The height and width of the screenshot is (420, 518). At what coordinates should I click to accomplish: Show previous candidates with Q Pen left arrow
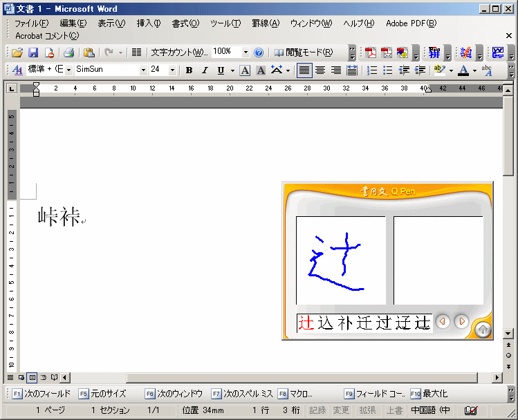443,322
